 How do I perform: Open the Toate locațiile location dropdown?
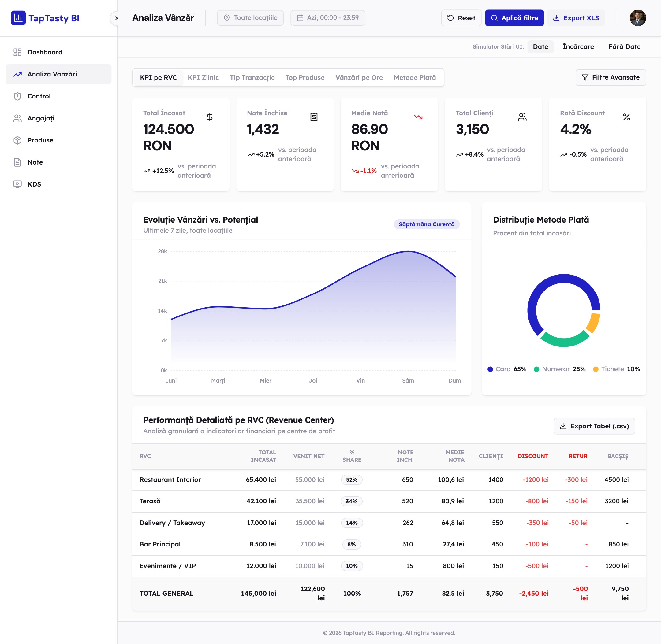[250, 18]
